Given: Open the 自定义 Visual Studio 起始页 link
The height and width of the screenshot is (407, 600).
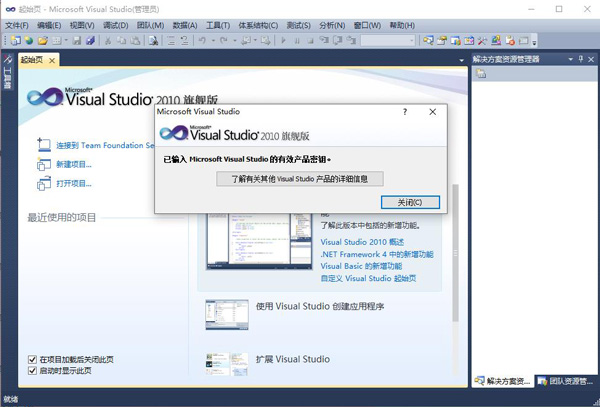Looking at the screenshot, I should 368,278.
